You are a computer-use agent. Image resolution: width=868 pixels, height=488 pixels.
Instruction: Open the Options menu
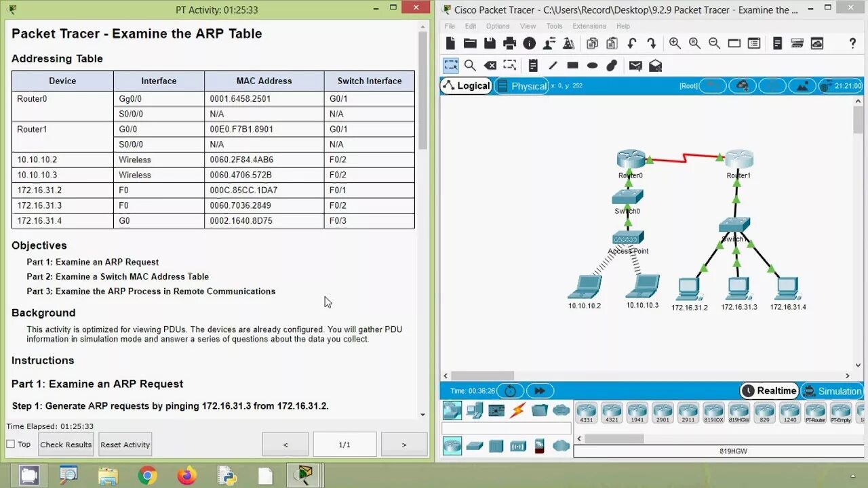(498, 26)
